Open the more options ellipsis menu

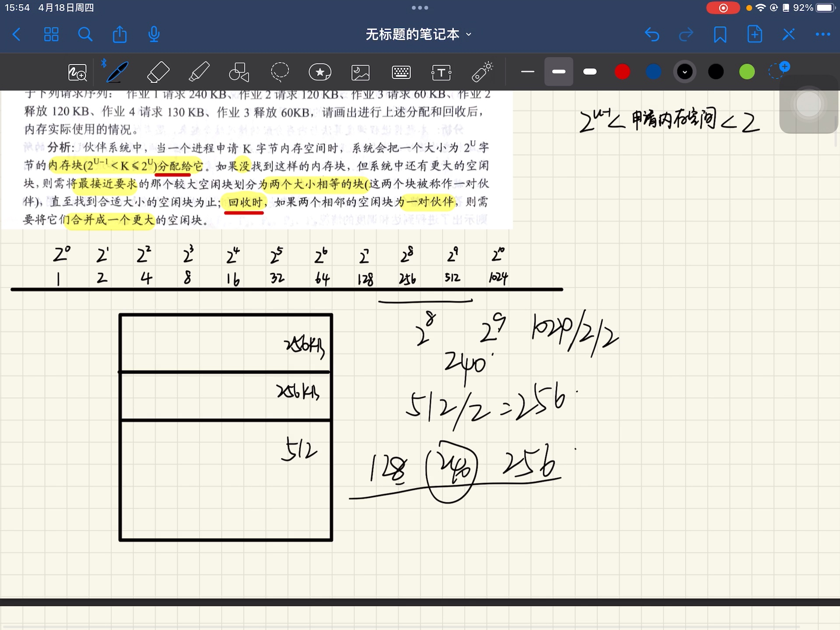[823, 34]
